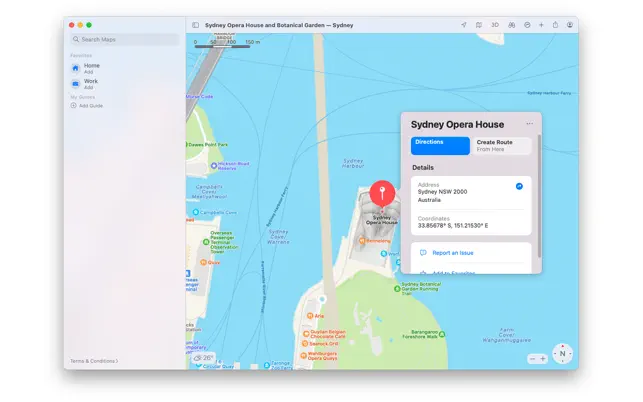Click the Sydney Harbour map label
643x402 pixels.
coord(353,163)
